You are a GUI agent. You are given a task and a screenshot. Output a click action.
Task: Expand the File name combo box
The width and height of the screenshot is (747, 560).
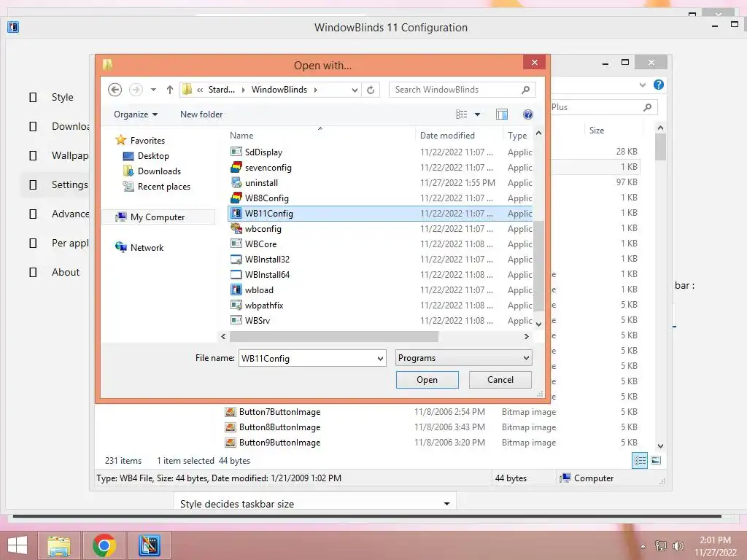pyautogui.click(x=380, y=359)
